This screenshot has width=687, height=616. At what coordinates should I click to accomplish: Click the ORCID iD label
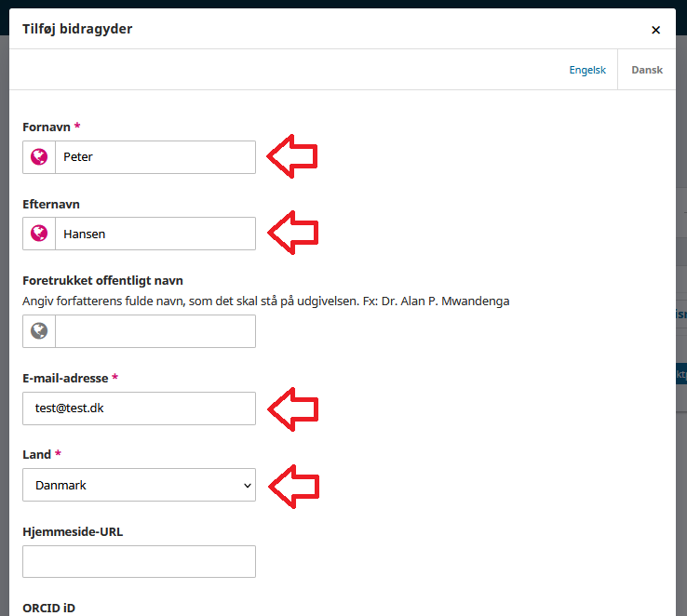(48, 608)
